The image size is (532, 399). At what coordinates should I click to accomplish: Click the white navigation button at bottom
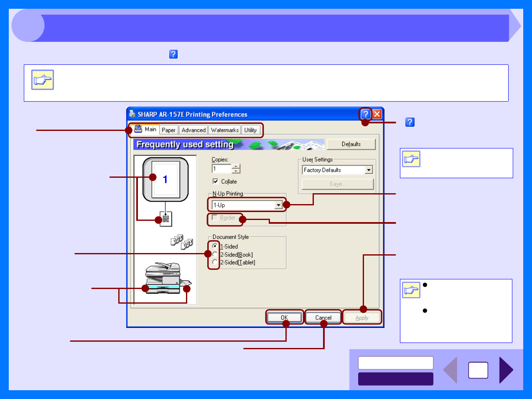(396, 363)
